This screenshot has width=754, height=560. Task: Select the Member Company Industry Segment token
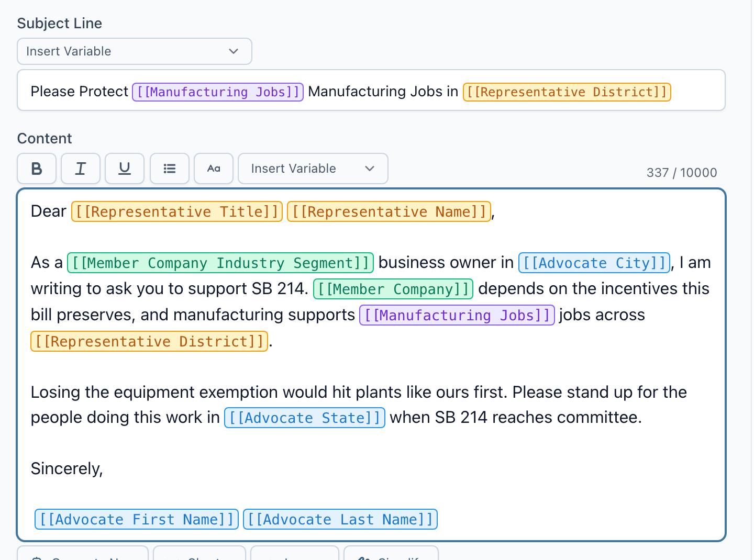pos(220,263)
